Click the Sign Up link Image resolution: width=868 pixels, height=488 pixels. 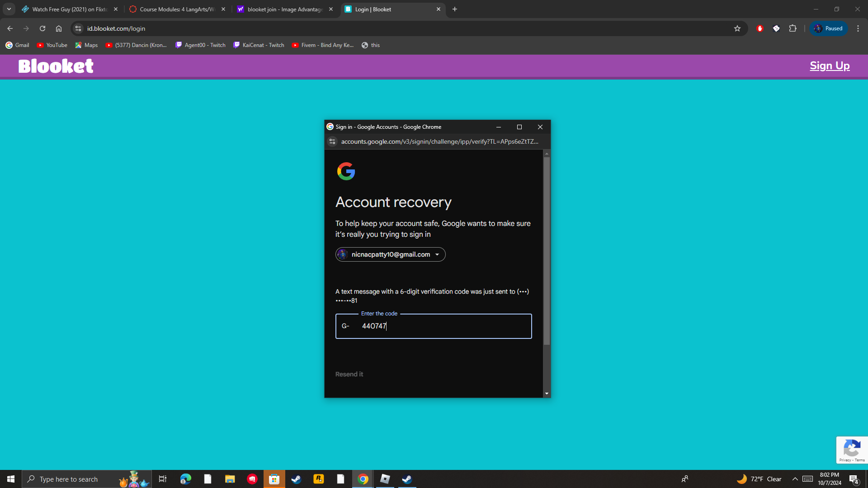830,66
